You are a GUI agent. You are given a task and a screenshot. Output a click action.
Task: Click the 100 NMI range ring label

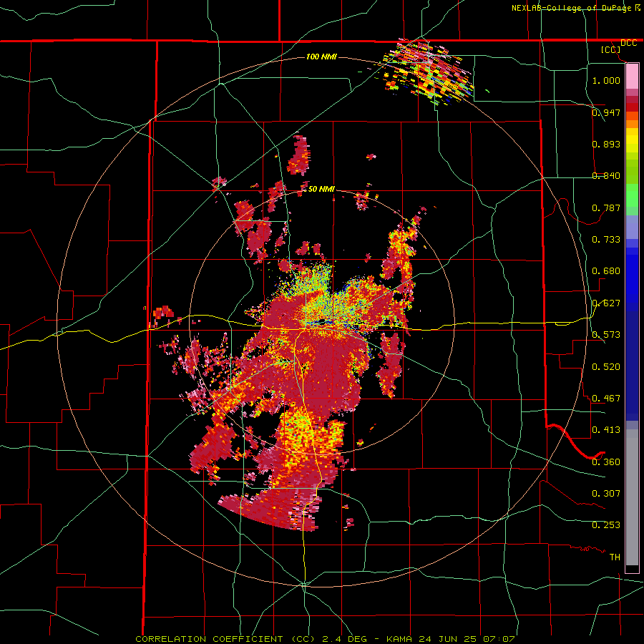[x=321, y=57]
